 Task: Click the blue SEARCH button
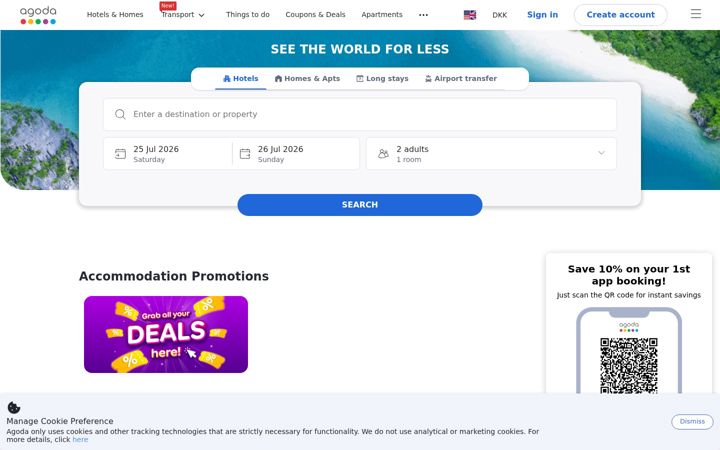click(360, 205)
